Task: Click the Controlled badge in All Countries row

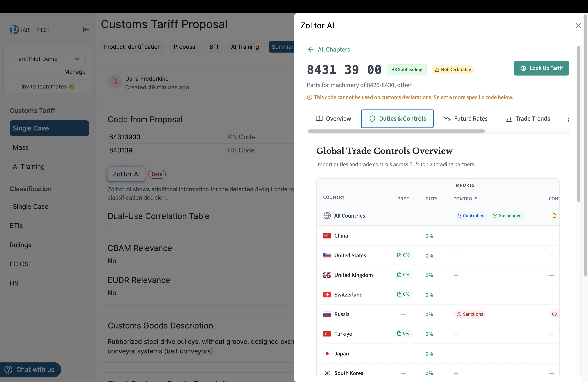Action: point(470,216)
